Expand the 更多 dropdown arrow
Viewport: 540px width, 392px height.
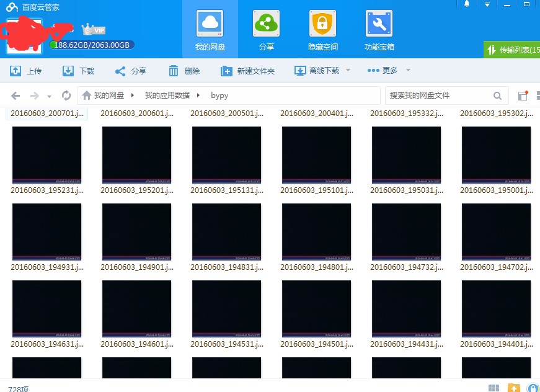(408, 70)
